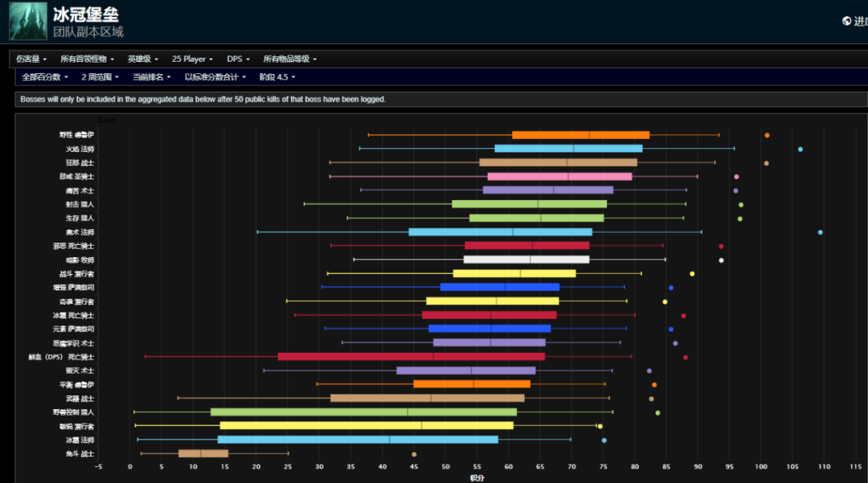
Task: Expand the 全部百分数 percentile filter
Action: pos(44,77)
